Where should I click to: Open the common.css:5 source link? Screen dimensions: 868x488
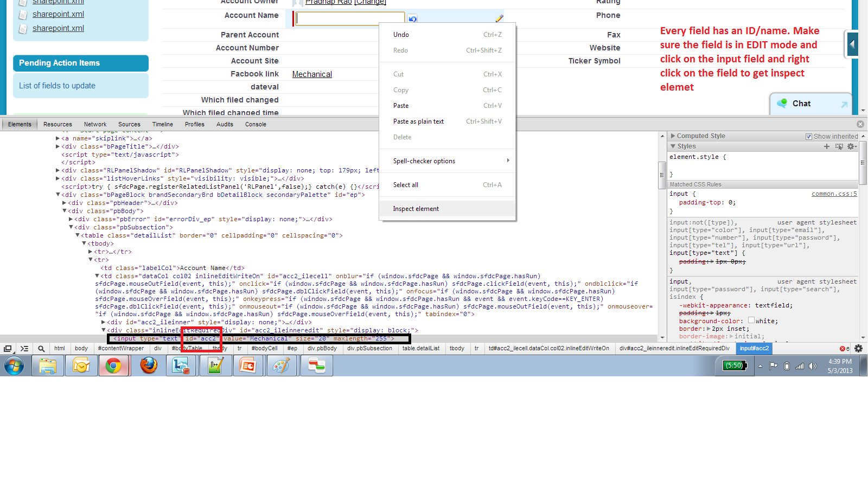click(834, 194)
